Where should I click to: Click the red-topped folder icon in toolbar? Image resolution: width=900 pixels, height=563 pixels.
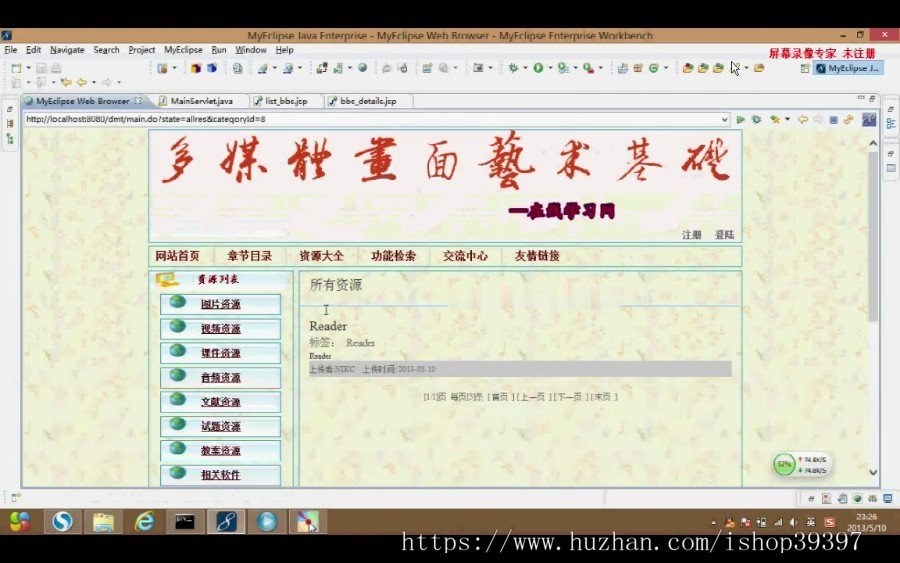687,68
